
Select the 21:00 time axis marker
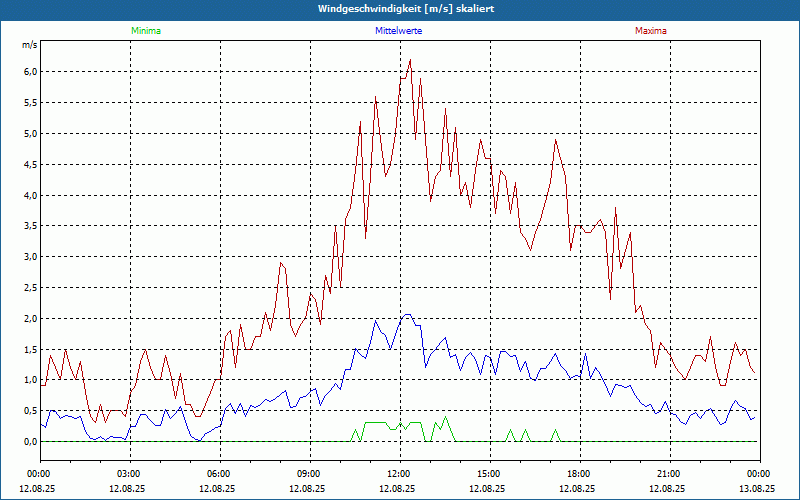click(x=669, y=474)
